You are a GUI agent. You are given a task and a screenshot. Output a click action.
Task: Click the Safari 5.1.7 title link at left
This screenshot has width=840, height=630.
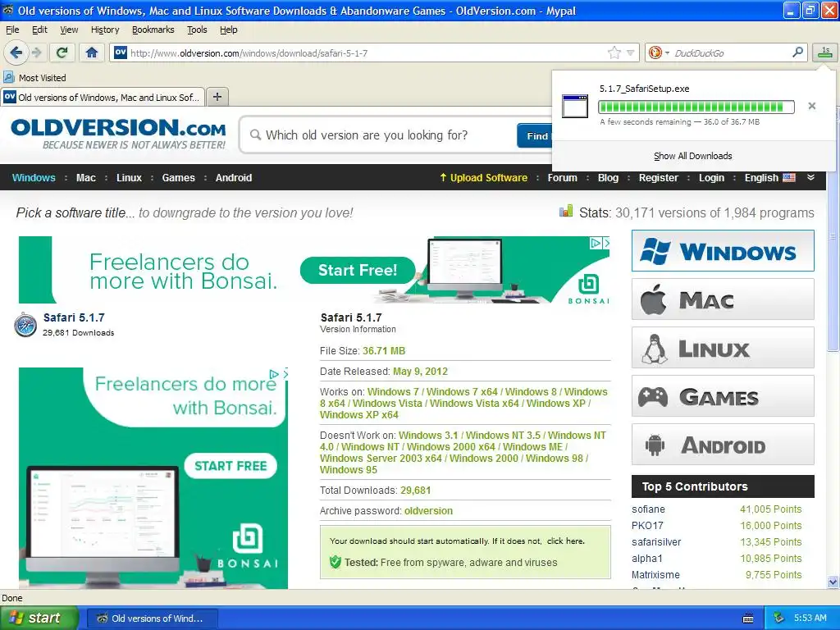click(x=74, y=317)
